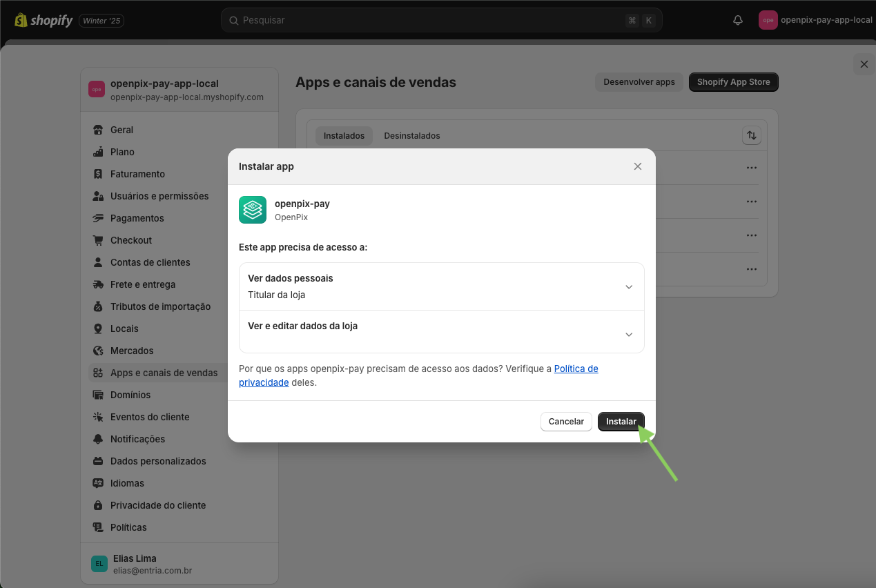Screen dimensions: 876x588
Task: Select the Pagamentos card icon in the sidebar
Action: pos(98,218)
